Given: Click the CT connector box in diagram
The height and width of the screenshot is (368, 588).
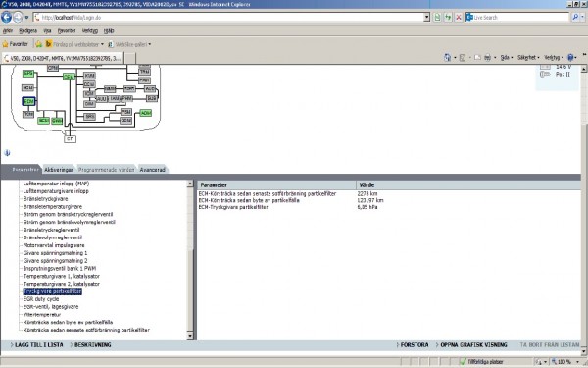Looking at the screenshot, I should tap(70, 139).
